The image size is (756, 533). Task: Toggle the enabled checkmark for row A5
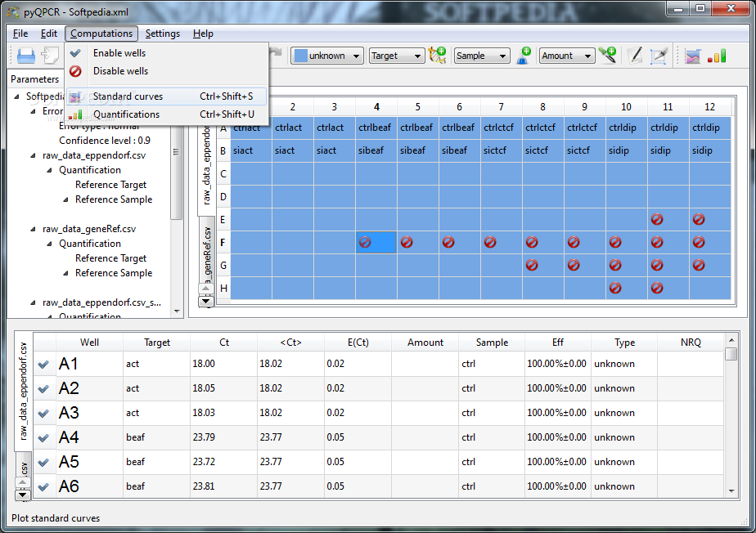coord(43,463)
